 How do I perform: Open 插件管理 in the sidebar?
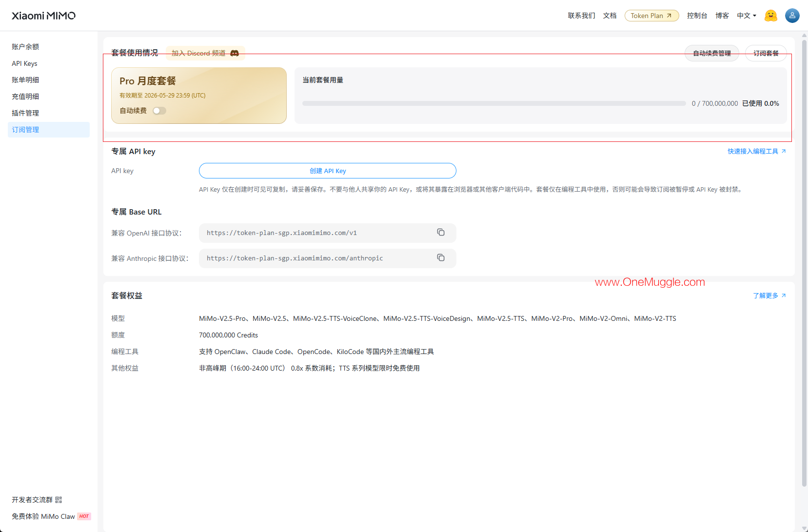point(25,113)
